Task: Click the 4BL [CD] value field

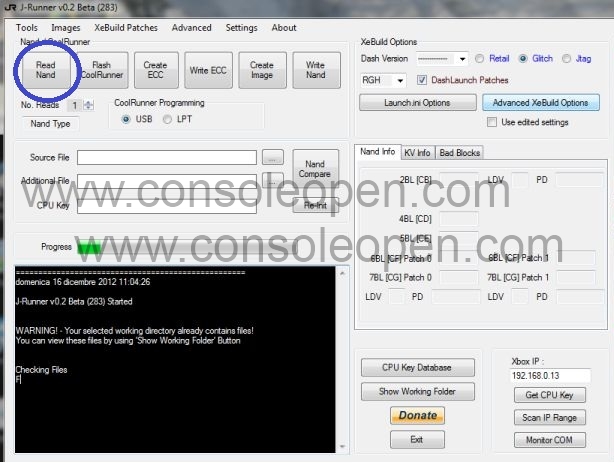Action: point(459,219)
